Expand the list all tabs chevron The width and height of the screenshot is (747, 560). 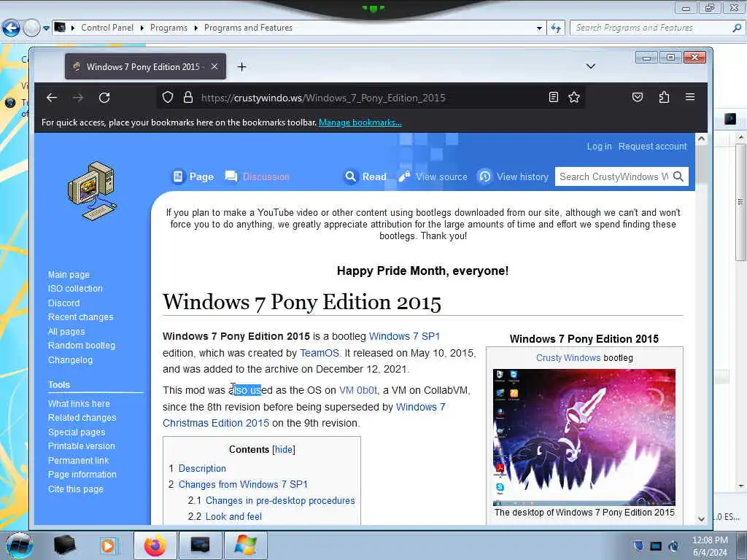[x=590, y=66]
